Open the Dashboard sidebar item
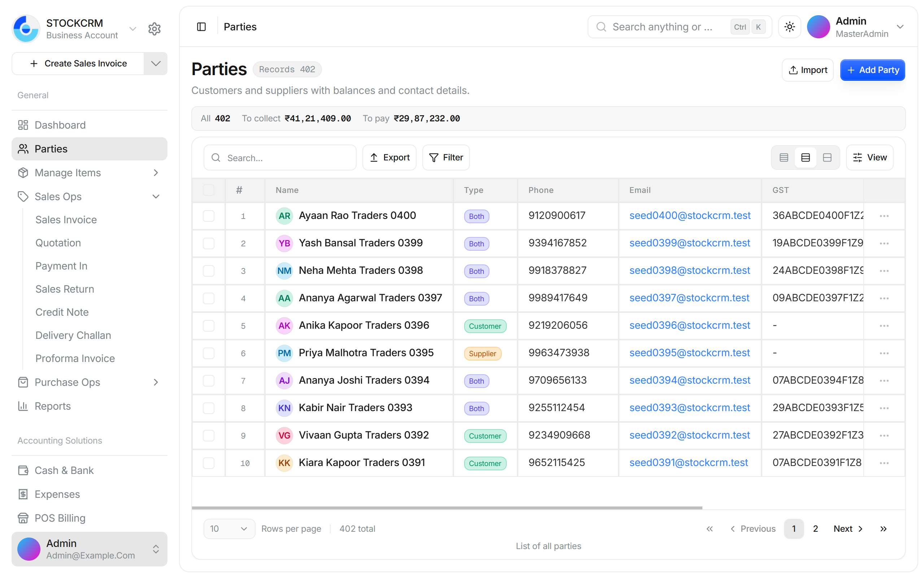 [x=90, y=125]
